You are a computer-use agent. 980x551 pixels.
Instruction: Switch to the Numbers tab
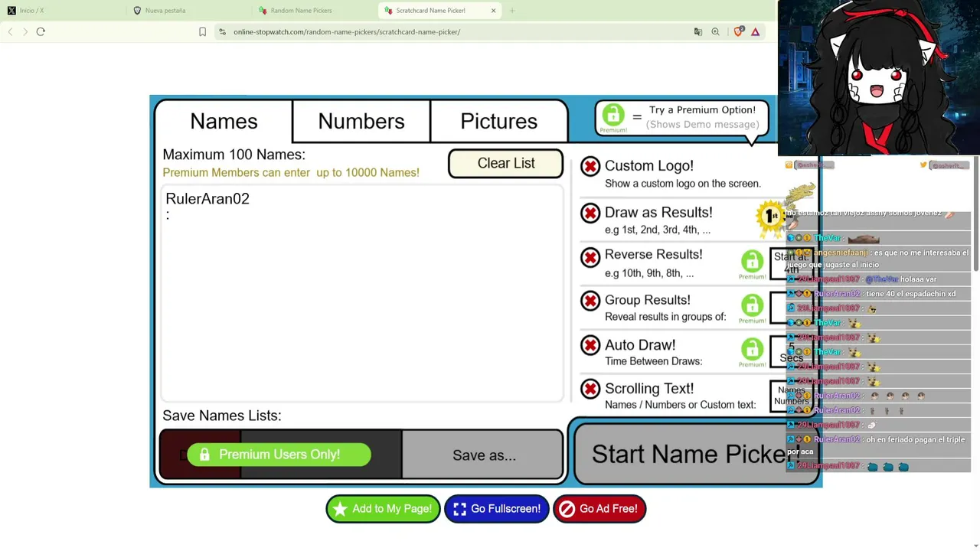(x=361, y=121)
